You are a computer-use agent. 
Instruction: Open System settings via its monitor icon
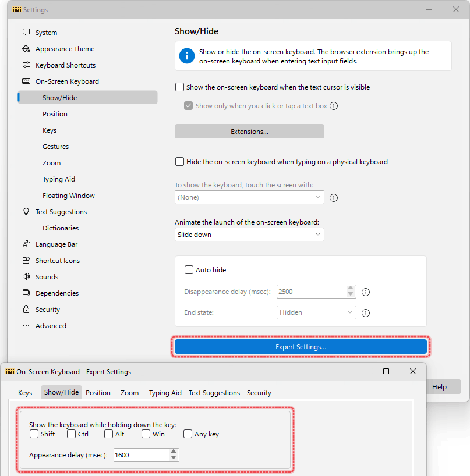(x=26, y=32)
